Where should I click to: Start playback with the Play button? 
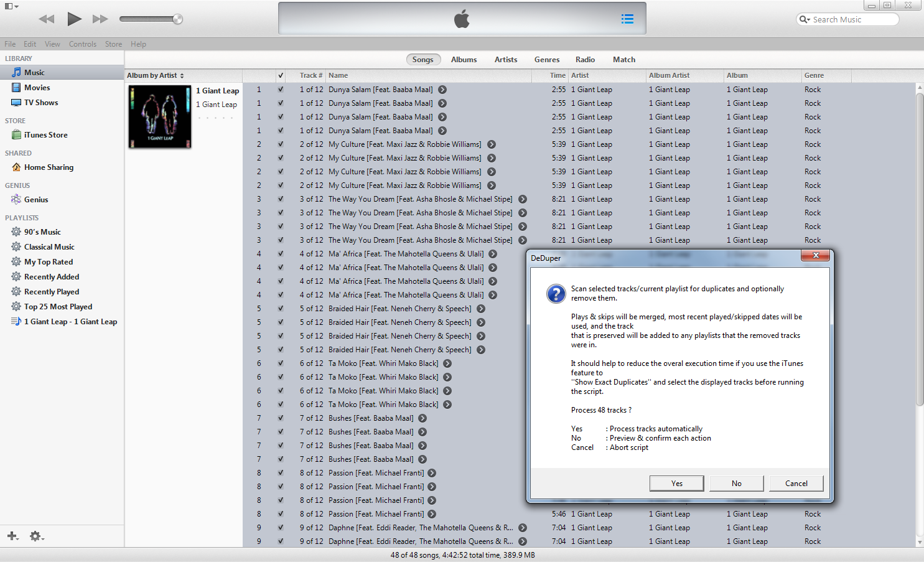point(74,19)
